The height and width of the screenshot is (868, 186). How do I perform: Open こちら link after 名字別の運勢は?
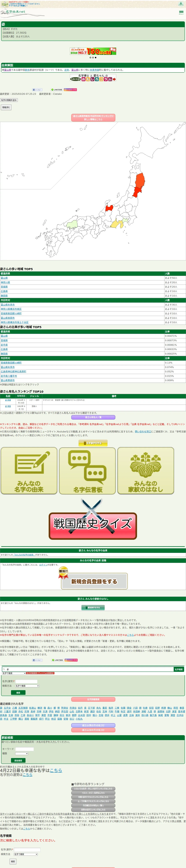click(27, 775)
